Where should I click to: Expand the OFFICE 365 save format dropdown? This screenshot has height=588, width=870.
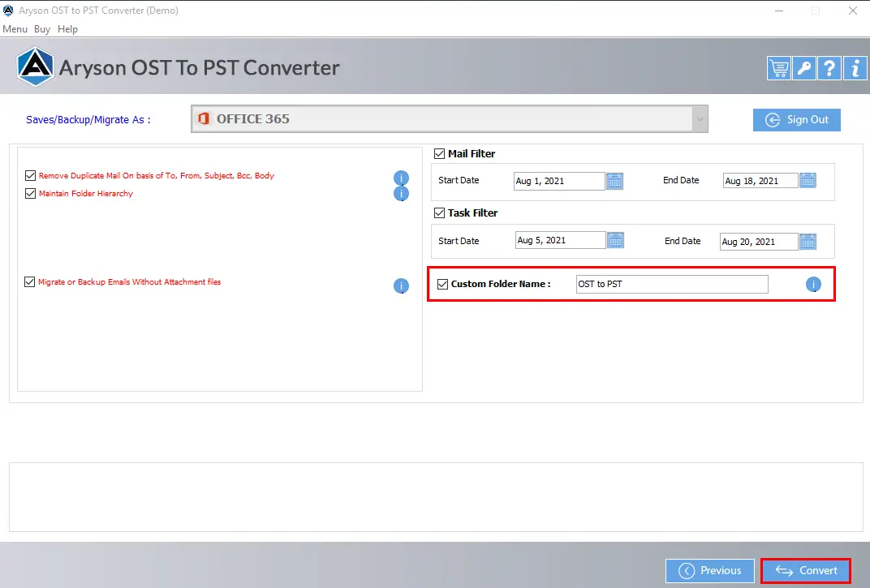coord(700,118)
